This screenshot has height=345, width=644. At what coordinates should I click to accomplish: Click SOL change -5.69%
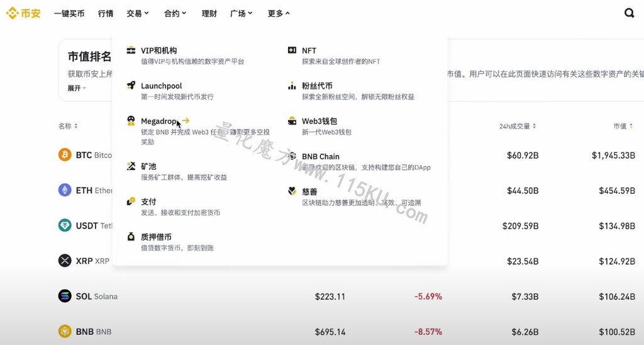[x=428, y=297]
